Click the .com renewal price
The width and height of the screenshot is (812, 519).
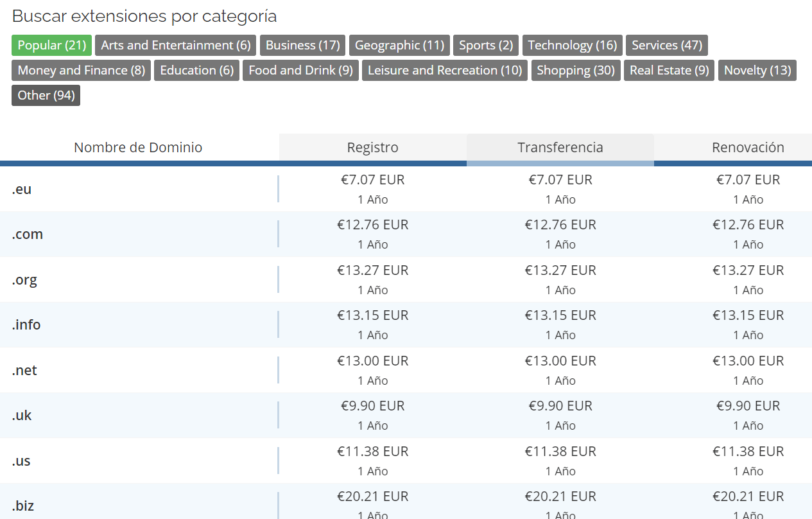[748, 225]
